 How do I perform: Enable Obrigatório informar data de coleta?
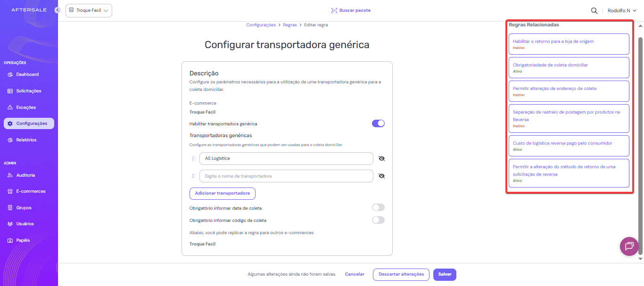tap(378, 207)
